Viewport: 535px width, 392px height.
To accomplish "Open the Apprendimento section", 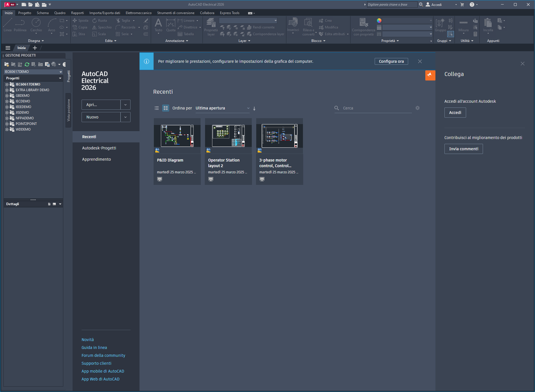I will coord(96,159).
